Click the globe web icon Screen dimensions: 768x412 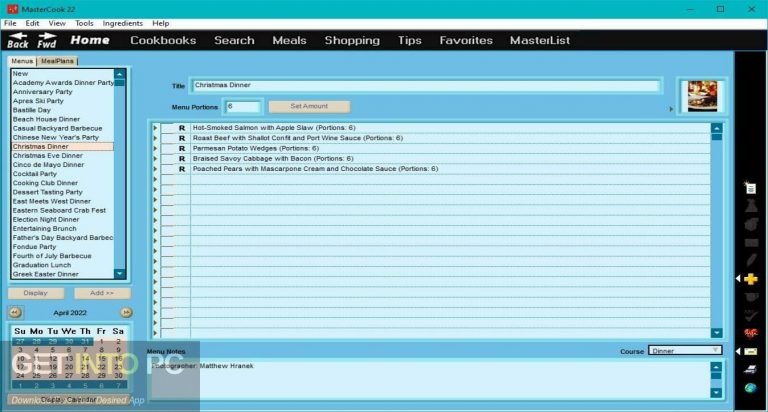click(750, 388)
